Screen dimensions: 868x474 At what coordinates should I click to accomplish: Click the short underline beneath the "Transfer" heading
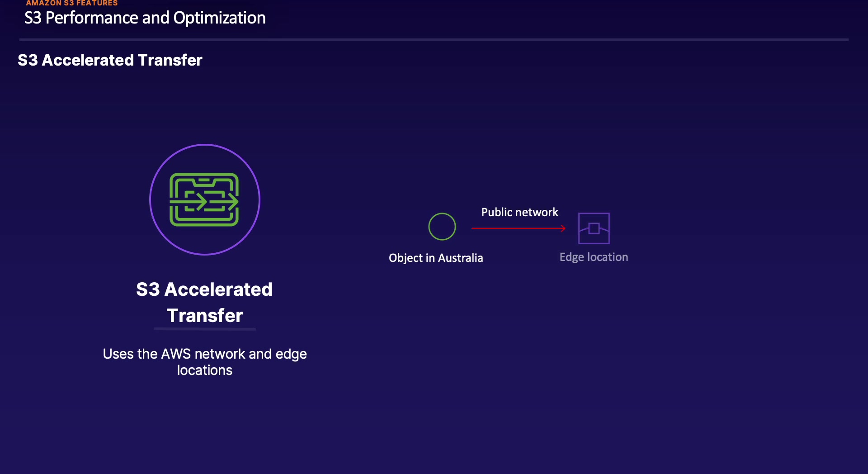[x=204, y=329]
